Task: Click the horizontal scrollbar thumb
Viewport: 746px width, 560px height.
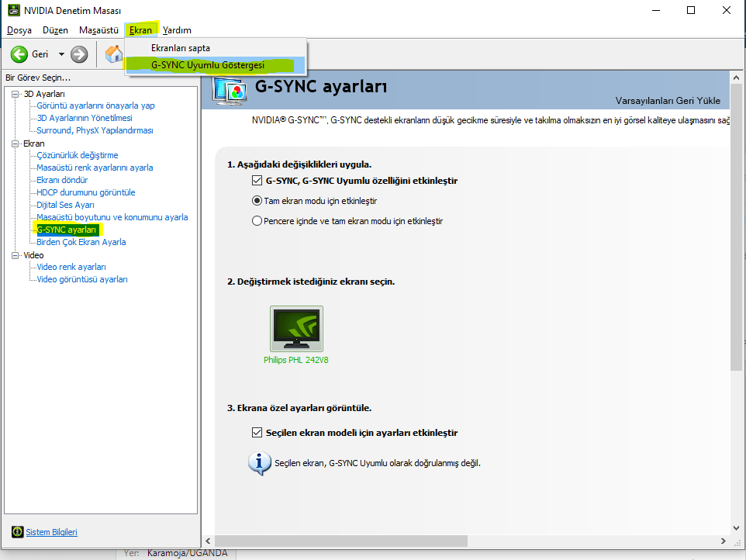Action: coord(341,541)
